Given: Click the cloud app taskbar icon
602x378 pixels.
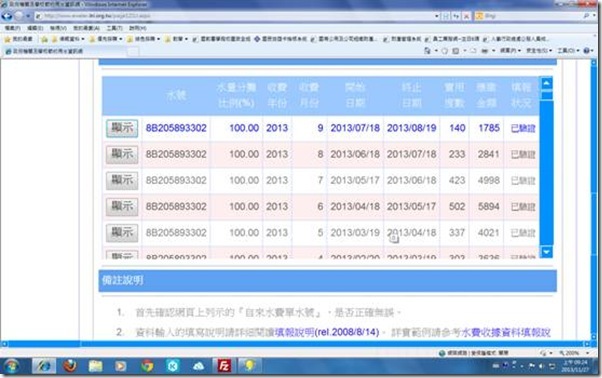Looking at the screenshot, I should tap(198, 366).
